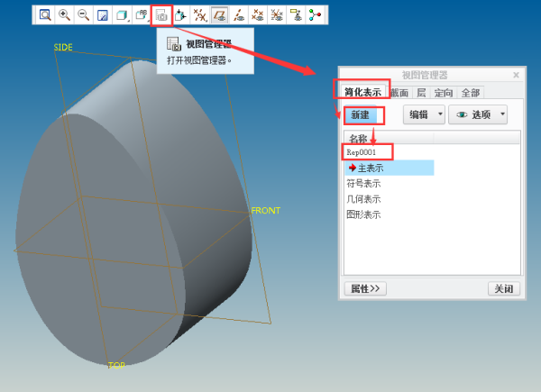Open the 选项 dropdown with eye icon
Screen dimensions: 541x392
(480, 114)
